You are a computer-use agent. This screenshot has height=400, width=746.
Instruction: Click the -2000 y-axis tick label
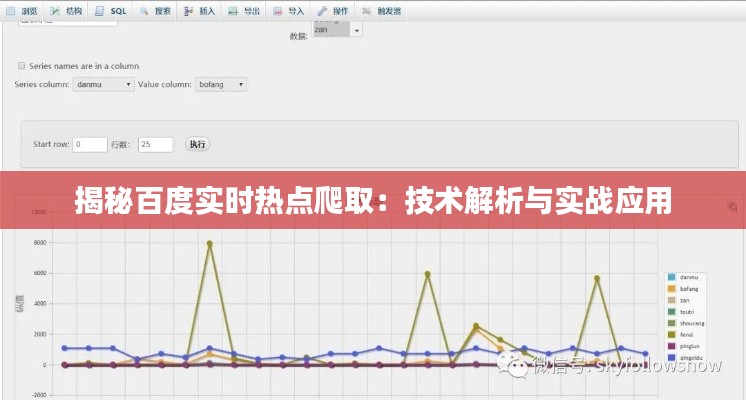(39, 395)
